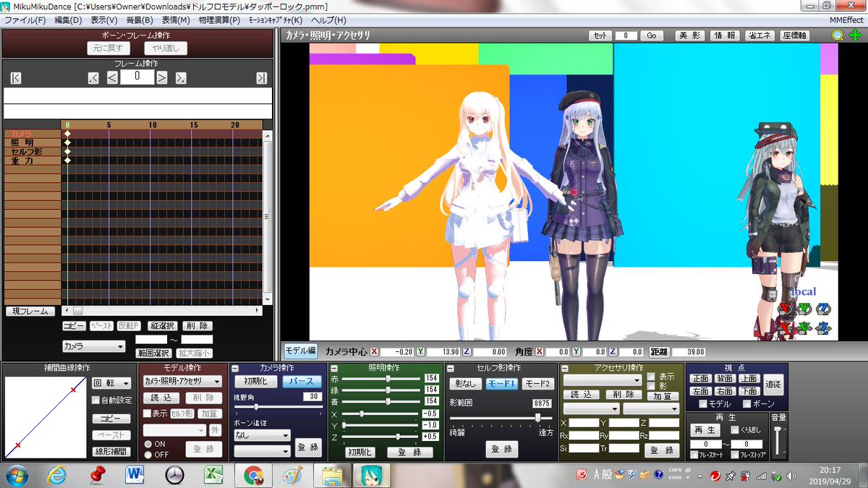The height and width of the screenshot is (488, 868).
Task: Open the empty dropdown below なし
Action: [262, 450]
